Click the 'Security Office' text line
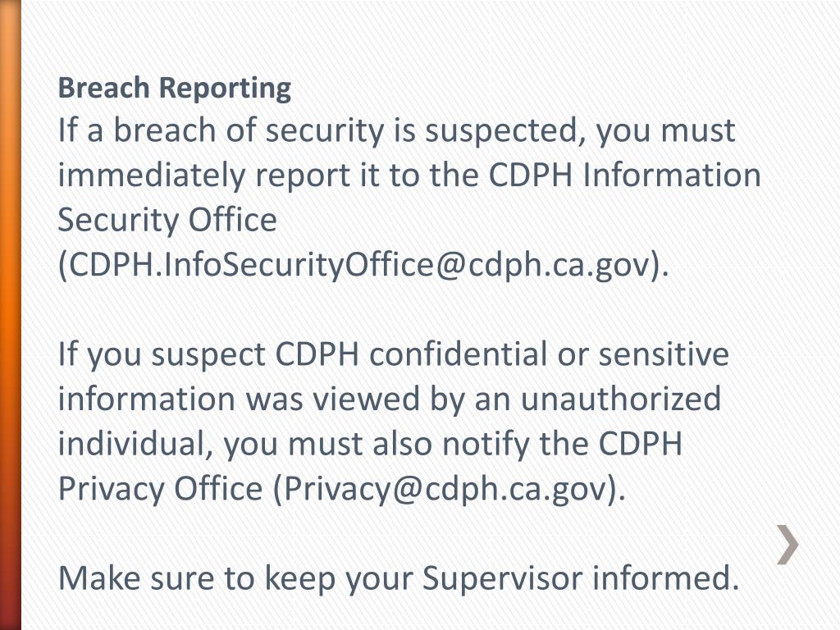This screenshot has height=630, width=840. tap(167, 220)
